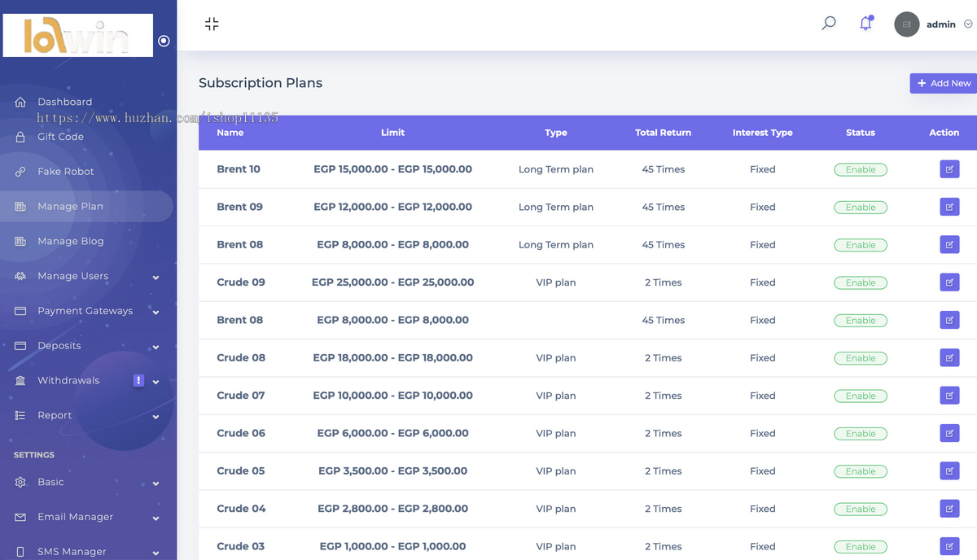This screenshot has width=977, height=560.
Task: Click the Name column header
Action: [230, 133]
